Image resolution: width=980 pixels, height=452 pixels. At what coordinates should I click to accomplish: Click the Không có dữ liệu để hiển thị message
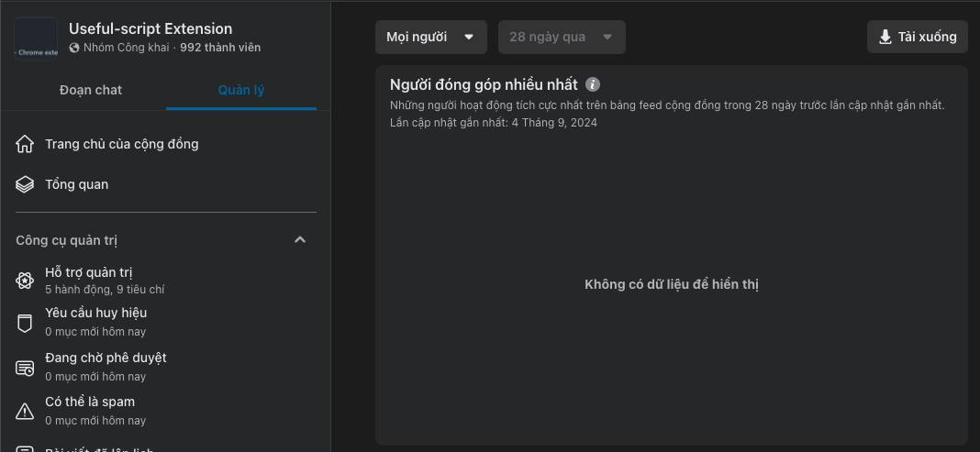pos(672,285)
